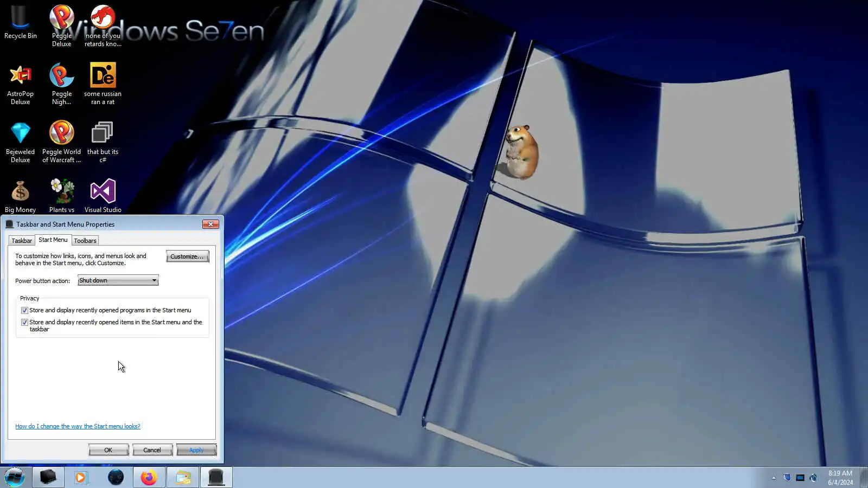Click the black box taskbar icon
Image resolution: width=868 pixels, height=488 pixels.
(48, 477)
